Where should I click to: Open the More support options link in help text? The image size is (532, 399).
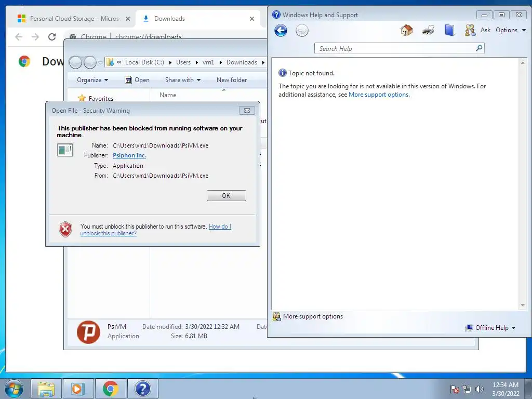(x=378, y=95)
